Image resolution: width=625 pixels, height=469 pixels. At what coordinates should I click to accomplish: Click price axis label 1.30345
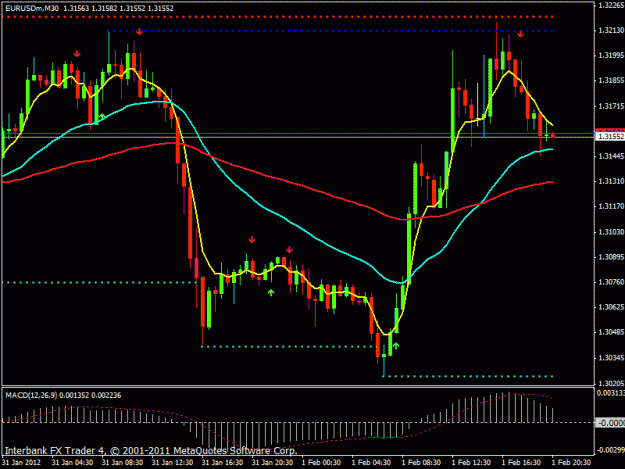click(611, 358)
